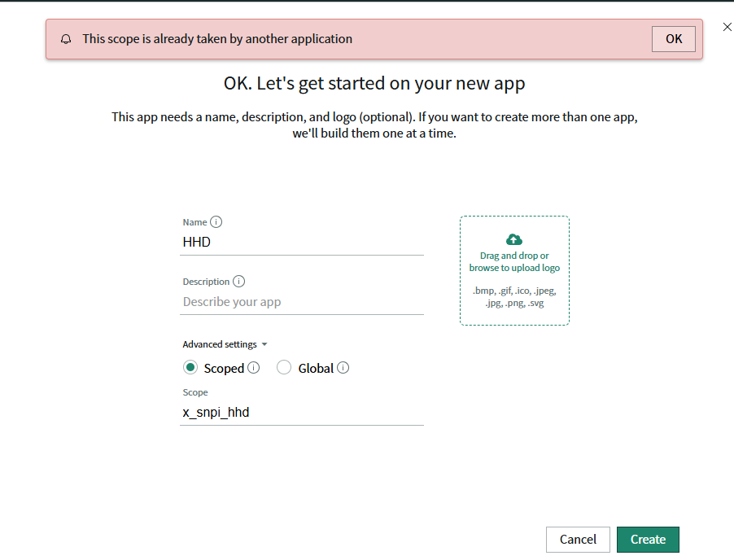
Task: Dismiss the scope error with OK
Action: [673, 39]
